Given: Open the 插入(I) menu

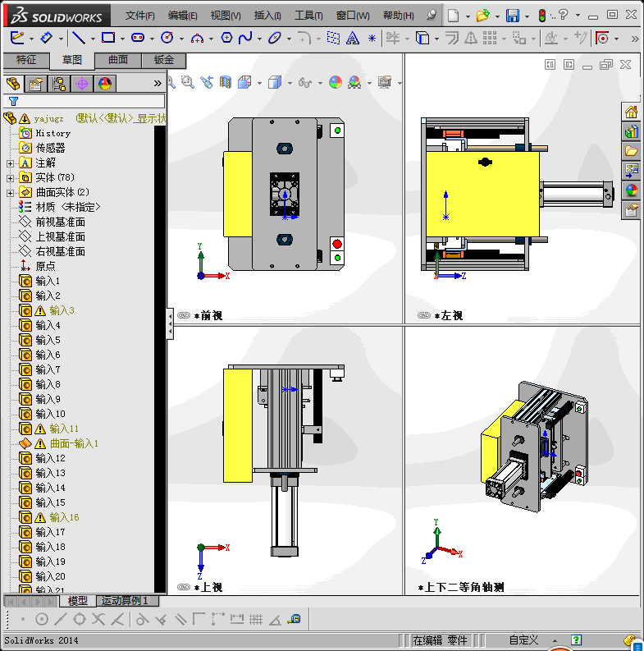Looking at the screenshot, I should (267, 16).
